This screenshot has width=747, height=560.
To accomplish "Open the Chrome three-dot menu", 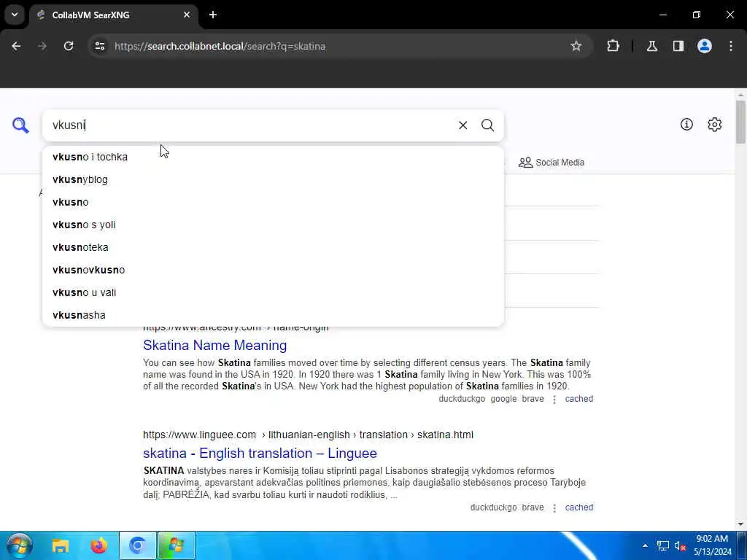I will click(731, 46).
